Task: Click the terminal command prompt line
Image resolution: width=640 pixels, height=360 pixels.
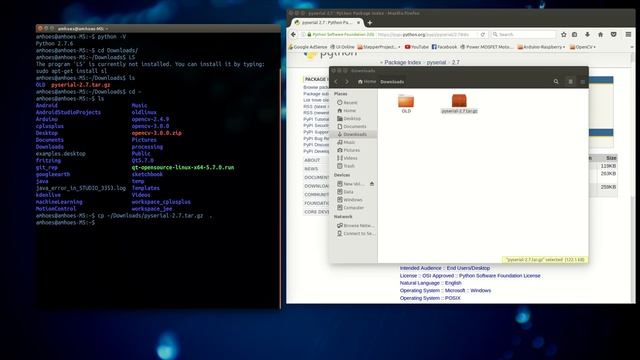Action: (x=65, y=223)
